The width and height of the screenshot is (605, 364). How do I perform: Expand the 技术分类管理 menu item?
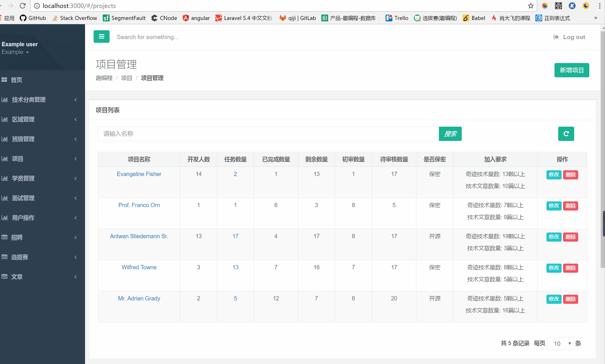click(41, 99)
